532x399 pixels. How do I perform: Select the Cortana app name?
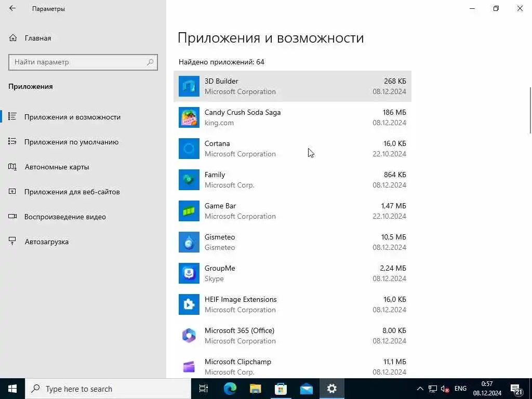tap(217, 143)
